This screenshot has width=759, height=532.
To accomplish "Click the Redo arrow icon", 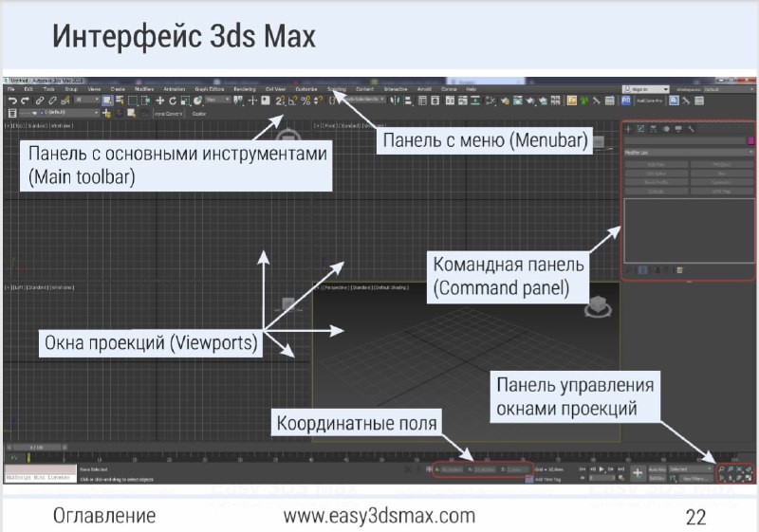I will 26,101.
